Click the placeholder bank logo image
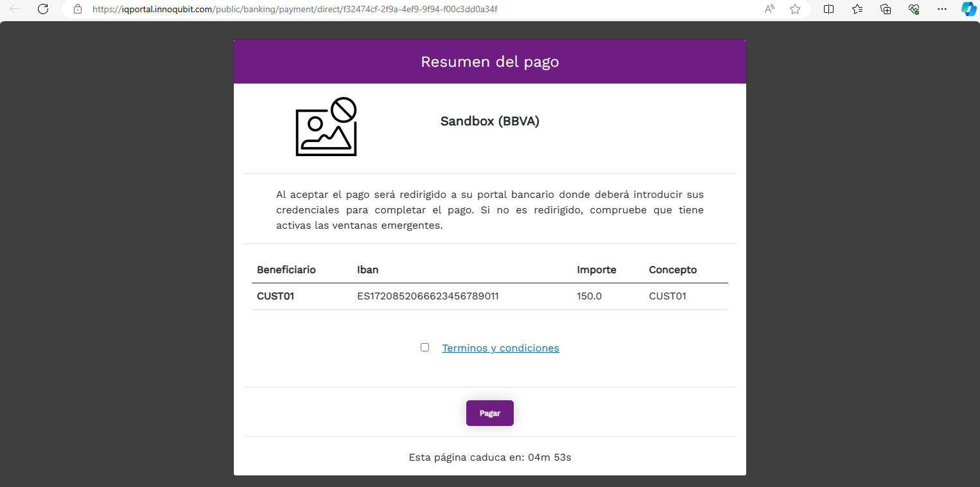The width and height of the screenshot is (980, 487). point(326,127)
